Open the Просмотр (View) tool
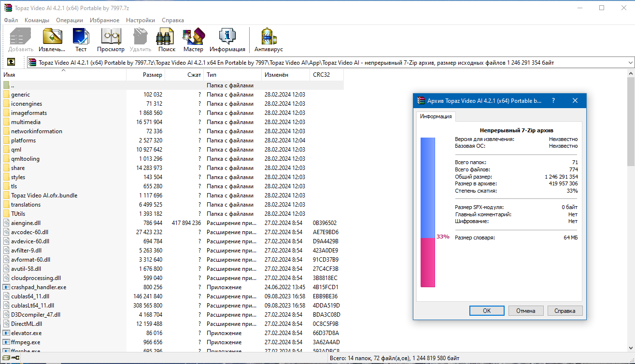 click(111, 37)
